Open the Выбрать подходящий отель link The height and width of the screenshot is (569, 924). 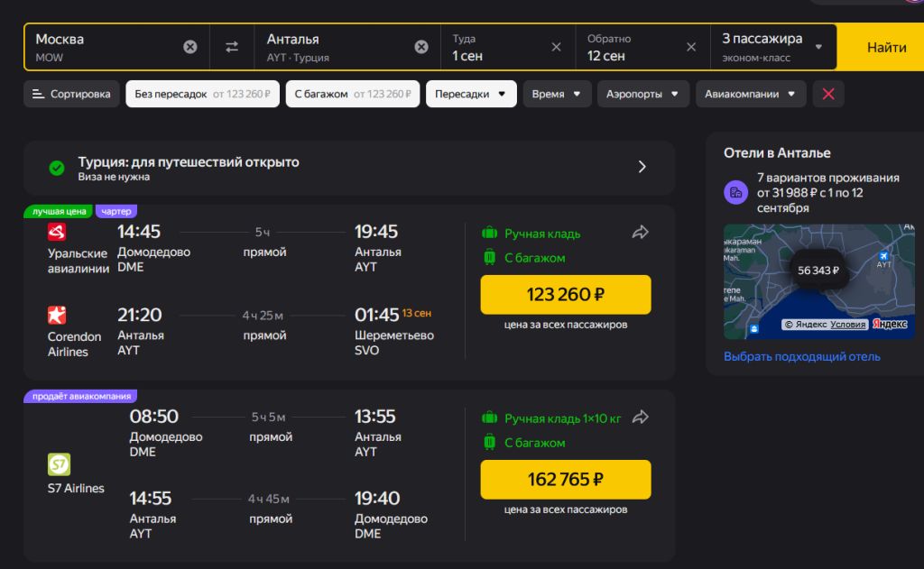click(802, 356)
